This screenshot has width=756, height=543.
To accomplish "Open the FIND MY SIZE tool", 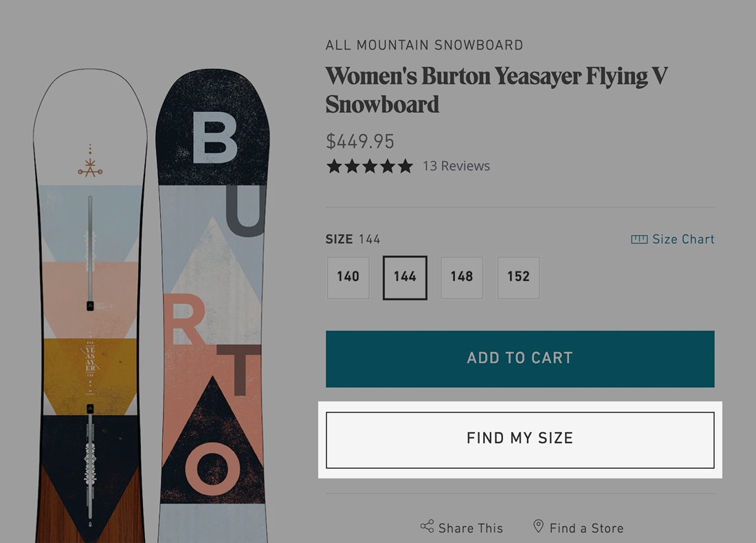I will pos(520,439).
